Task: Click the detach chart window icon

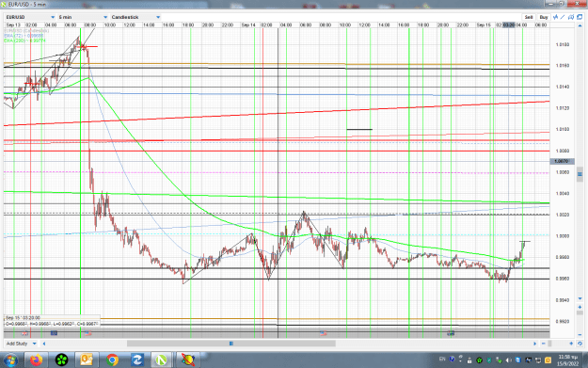Action: [580, 17]
